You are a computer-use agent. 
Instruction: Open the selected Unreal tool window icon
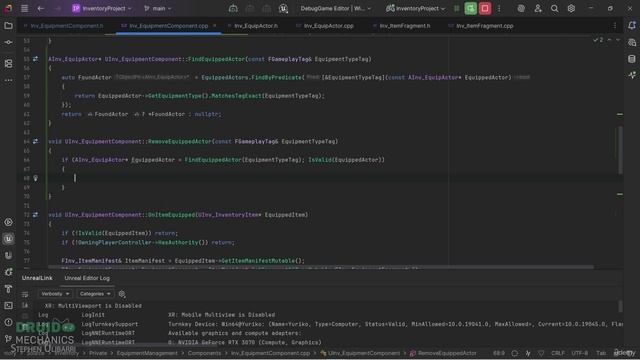pyautogui.click(x=8, y=239)
